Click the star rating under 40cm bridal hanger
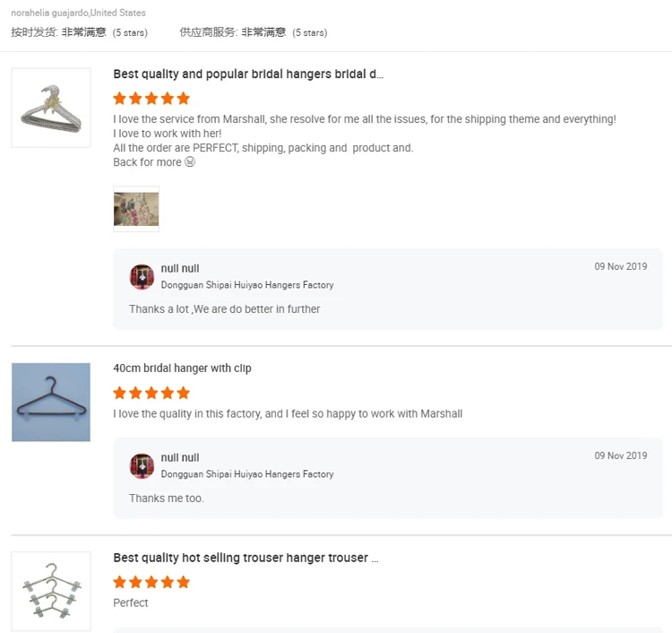Image resolution: width=672 pixels, height=633 pixels. tap(151, 393)
